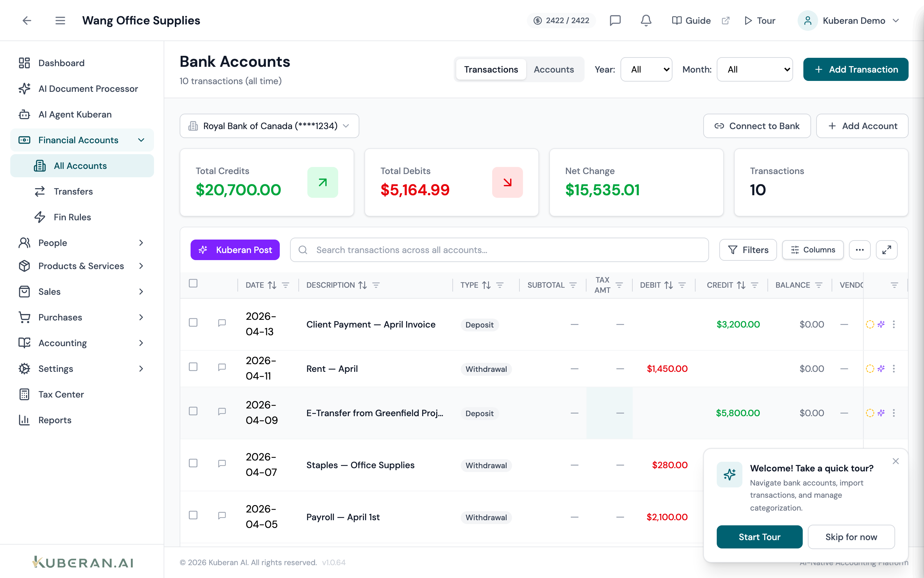The width and height of the screenshot is (924, 578).
Task: Select Client Payment — April Invoice row checkbox
Action: point(193,322)
